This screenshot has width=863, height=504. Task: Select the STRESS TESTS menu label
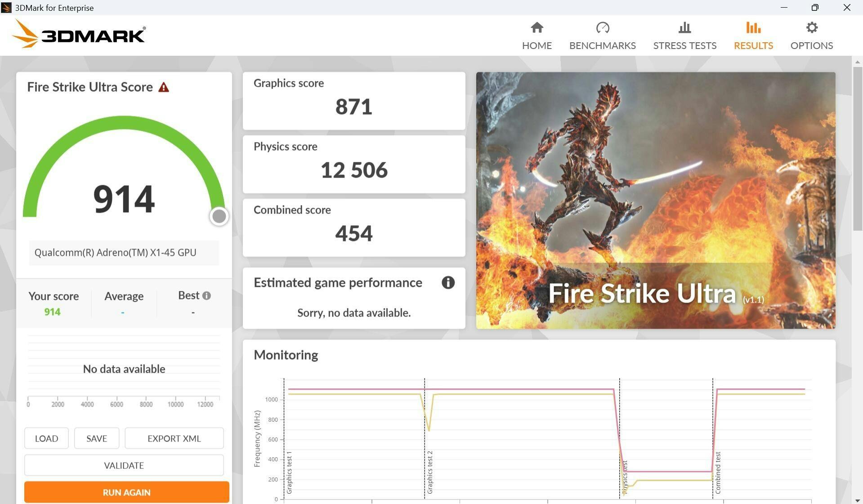684,45
